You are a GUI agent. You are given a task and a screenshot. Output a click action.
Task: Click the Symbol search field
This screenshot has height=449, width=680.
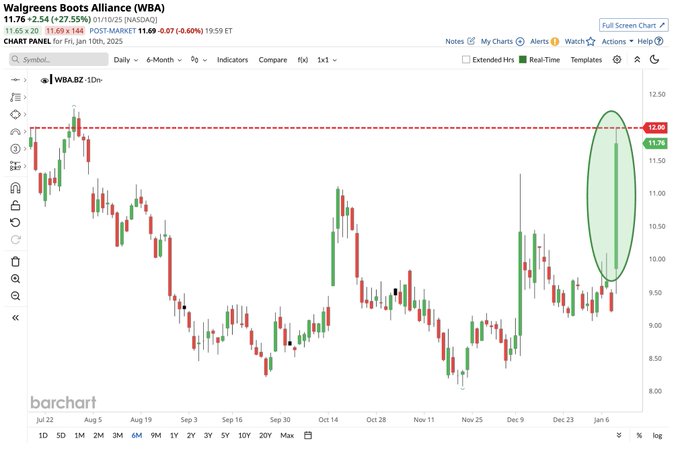pos(59,59)
